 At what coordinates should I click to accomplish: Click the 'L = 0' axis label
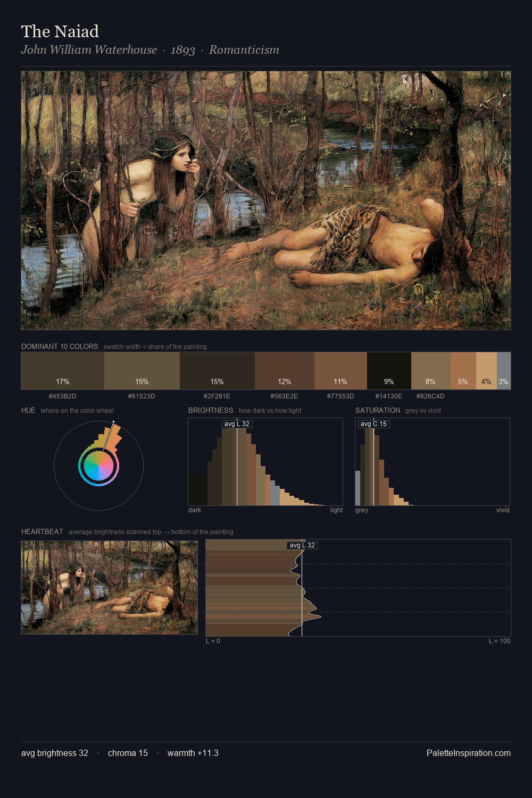pyautogui.click(x=213, y=641)
